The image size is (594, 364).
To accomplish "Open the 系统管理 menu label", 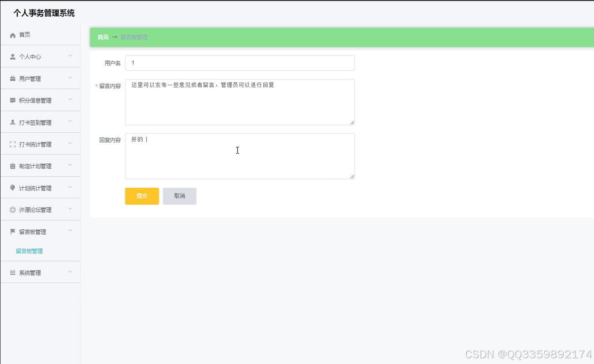I will (30, 273).
